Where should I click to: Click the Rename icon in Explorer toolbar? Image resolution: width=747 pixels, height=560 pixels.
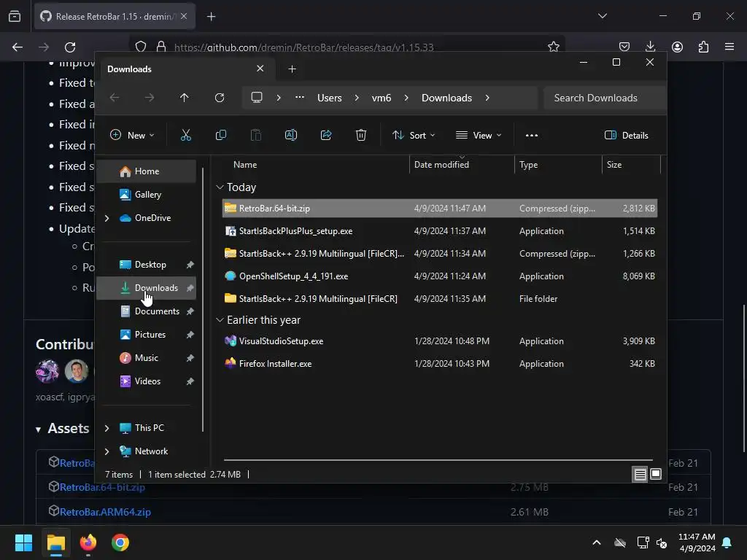(290, 135)
